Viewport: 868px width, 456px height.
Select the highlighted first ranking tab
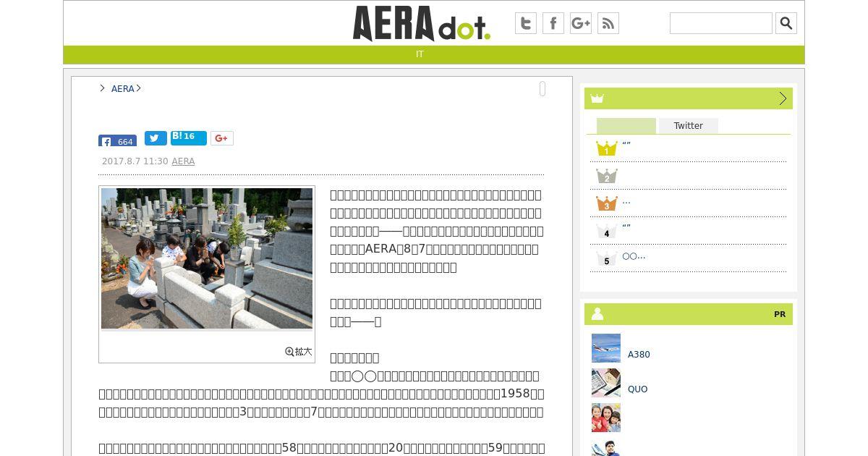[626, 126]
